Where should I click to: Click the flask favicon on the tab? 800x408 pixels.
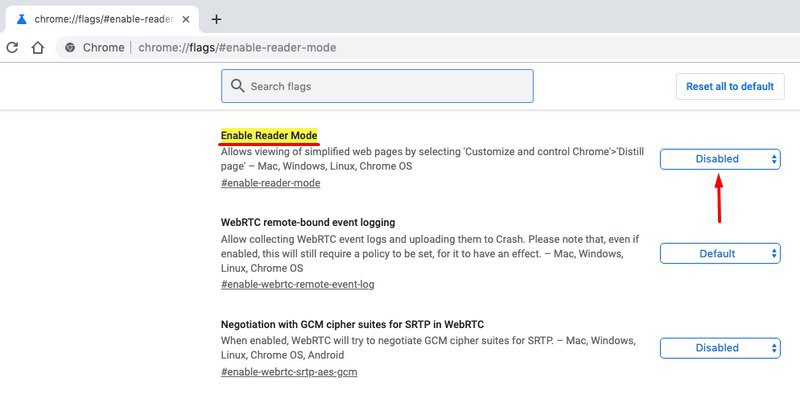point(21,19)
